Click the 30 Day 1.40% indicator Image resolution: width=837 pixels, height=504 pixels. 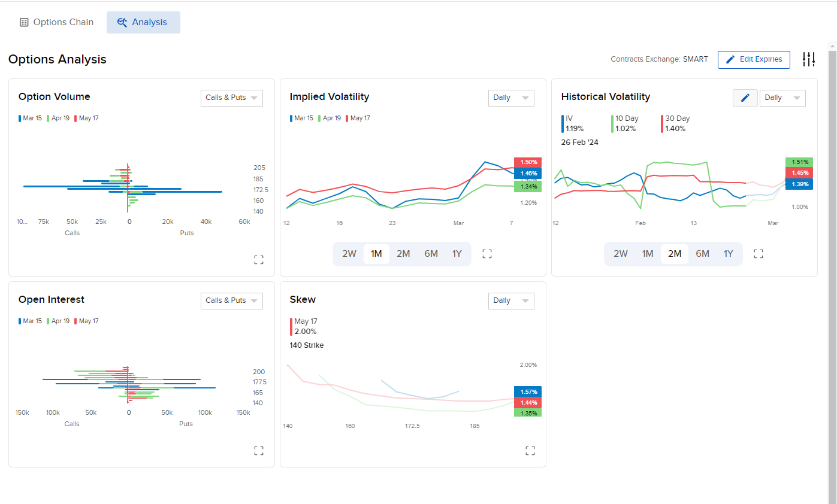676,124
